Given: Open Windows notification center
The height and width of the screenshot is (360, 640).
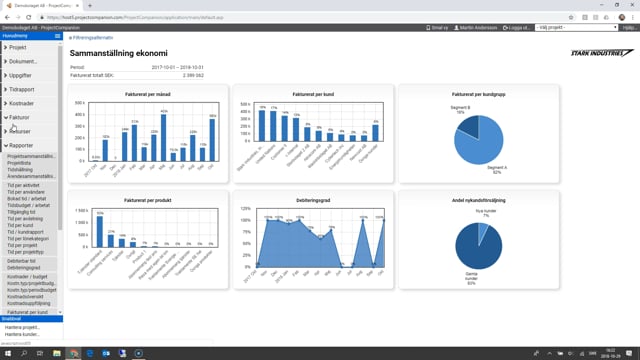Looking at the screenshot, I should (629, 353).
